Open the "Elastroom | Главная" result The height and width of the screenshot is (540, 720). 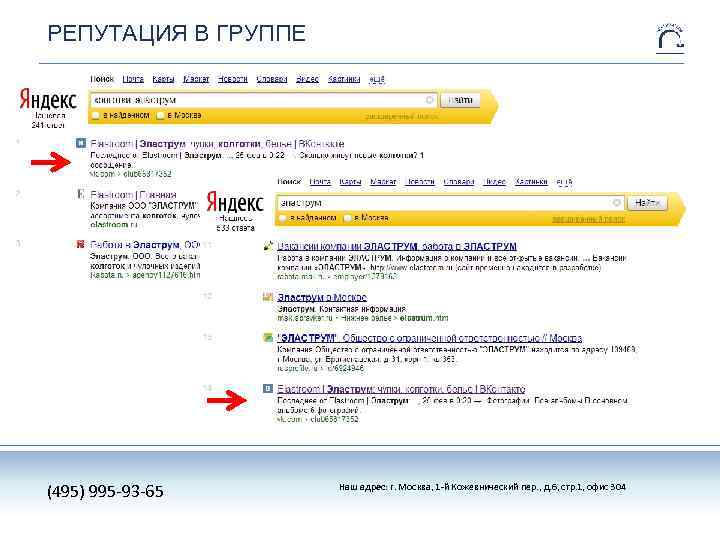click(133, 194)
